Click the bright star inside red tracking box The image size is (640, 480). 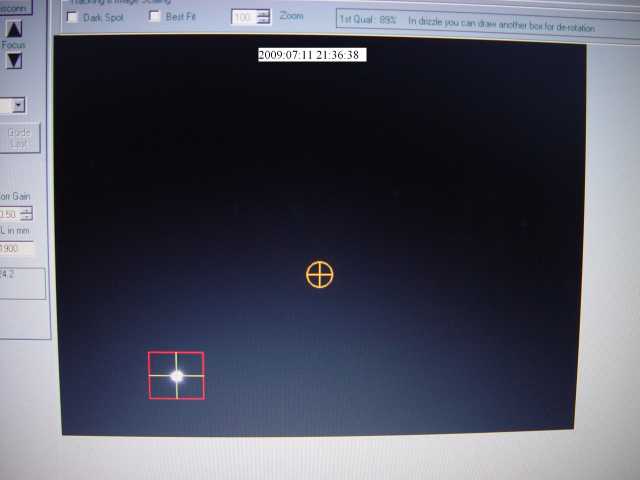click(177, 376)
